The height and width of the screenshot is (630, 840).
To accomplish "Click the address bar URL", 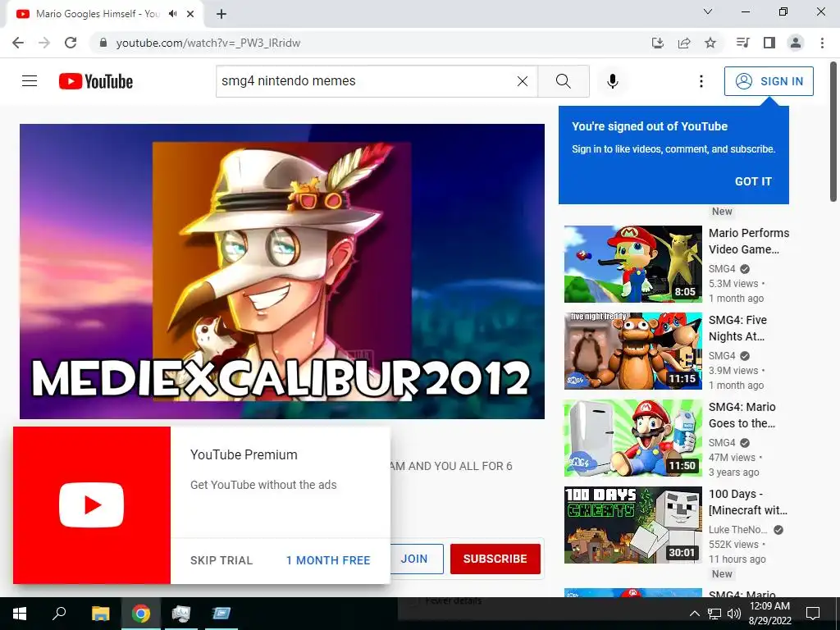I will pyautogui.click(x=208, y=43).
